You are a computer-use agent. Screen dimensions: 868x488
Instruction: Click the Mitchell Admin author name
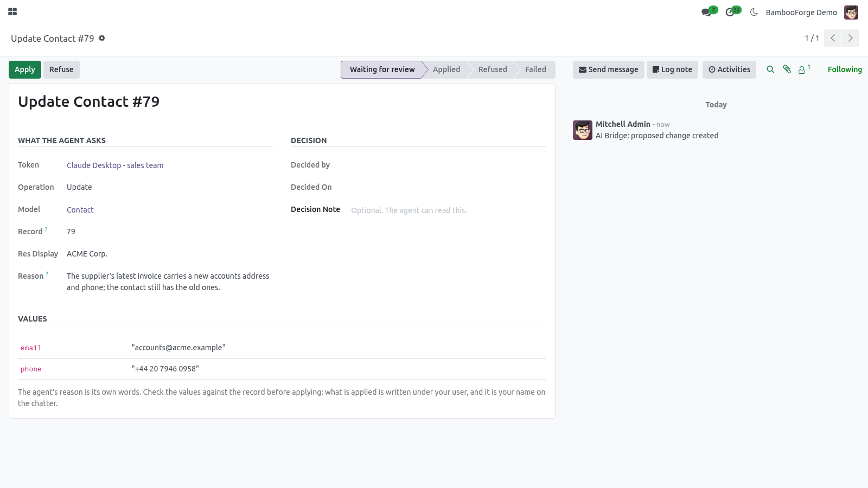click(623, 124)
